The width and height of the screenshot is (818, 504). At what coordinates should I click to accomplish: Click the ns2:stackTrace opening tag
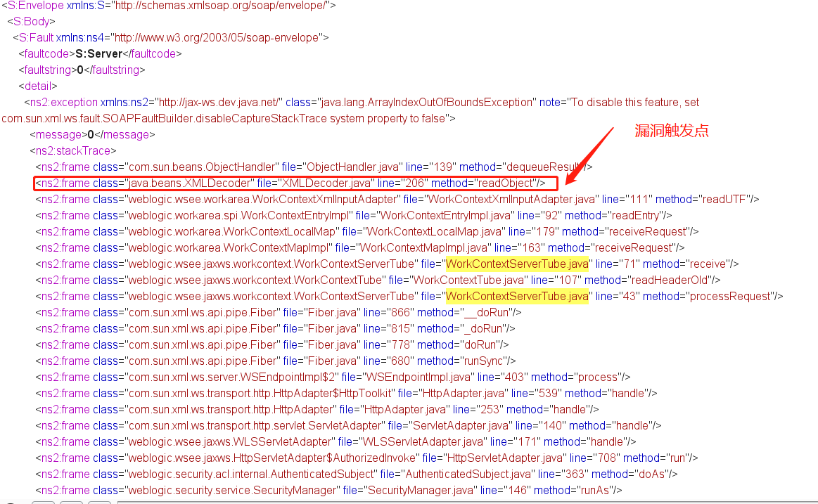73,150
